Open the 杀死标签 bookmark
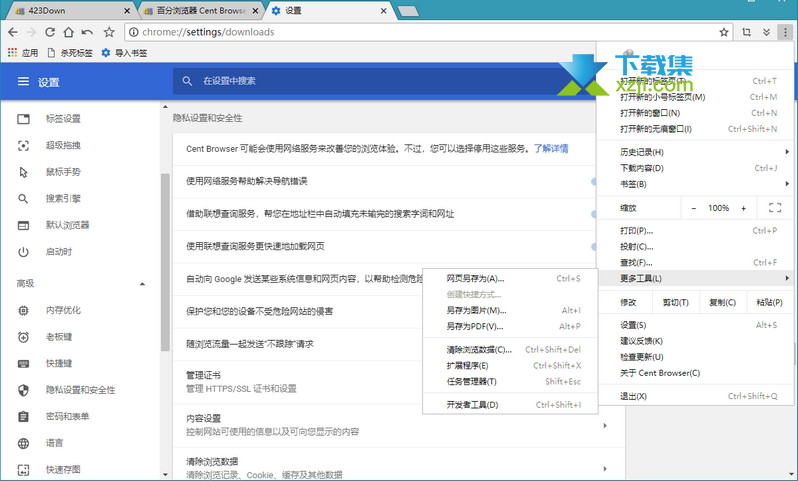This screenshot has width=798, height=481. tap(70, 52)
